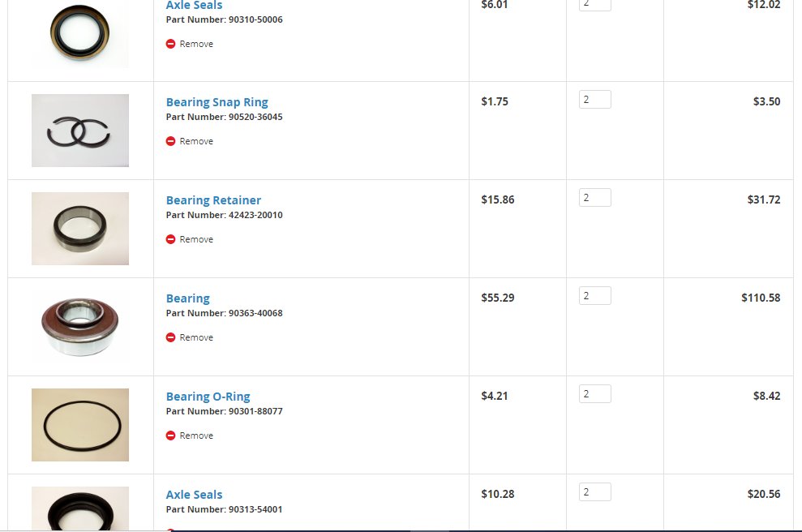Click the red remove icon for Axle Seals 90310-50006

pos(170,44)
